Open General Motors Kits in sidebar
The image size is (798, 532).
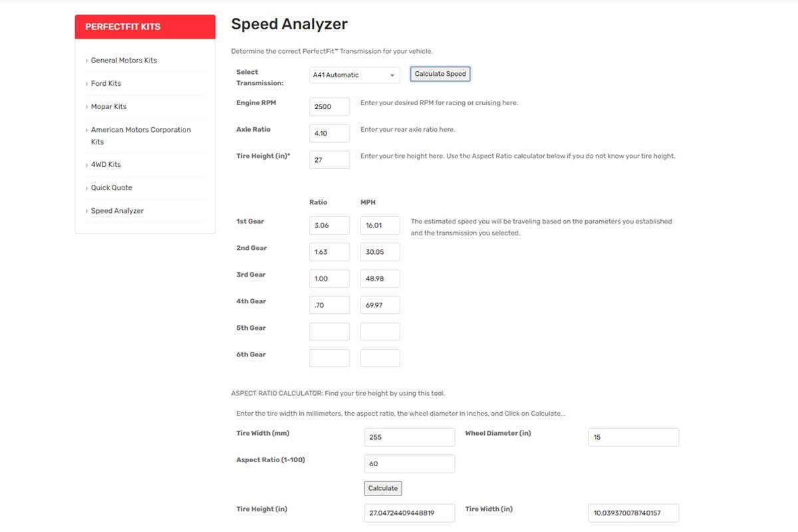(x=124, y=61)
